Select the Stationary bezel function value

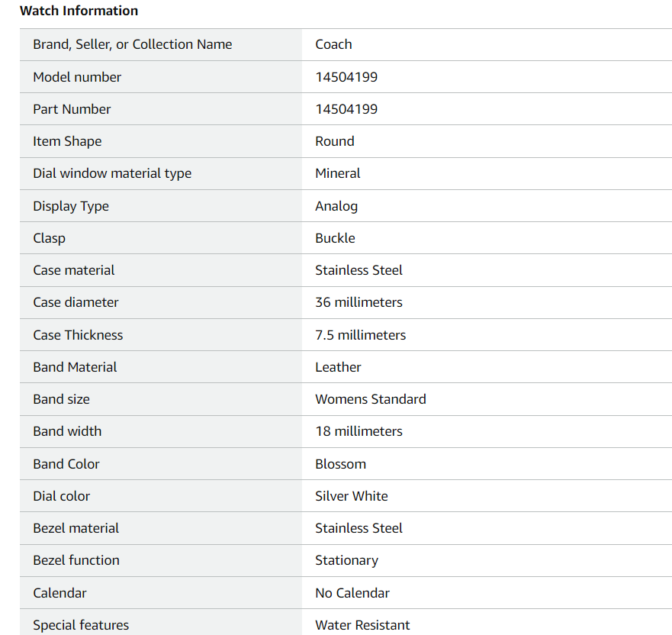point(346,560)
